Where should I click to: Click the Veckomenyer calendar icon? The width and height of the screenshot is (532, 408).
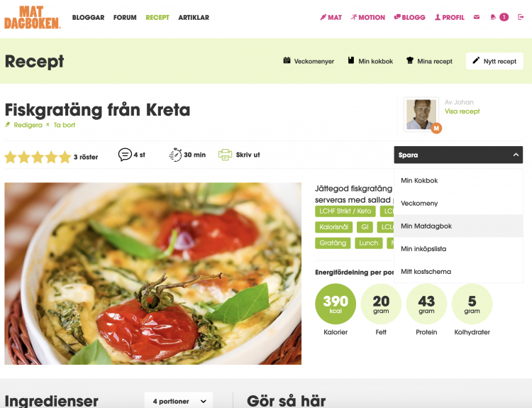coord(287,60)
